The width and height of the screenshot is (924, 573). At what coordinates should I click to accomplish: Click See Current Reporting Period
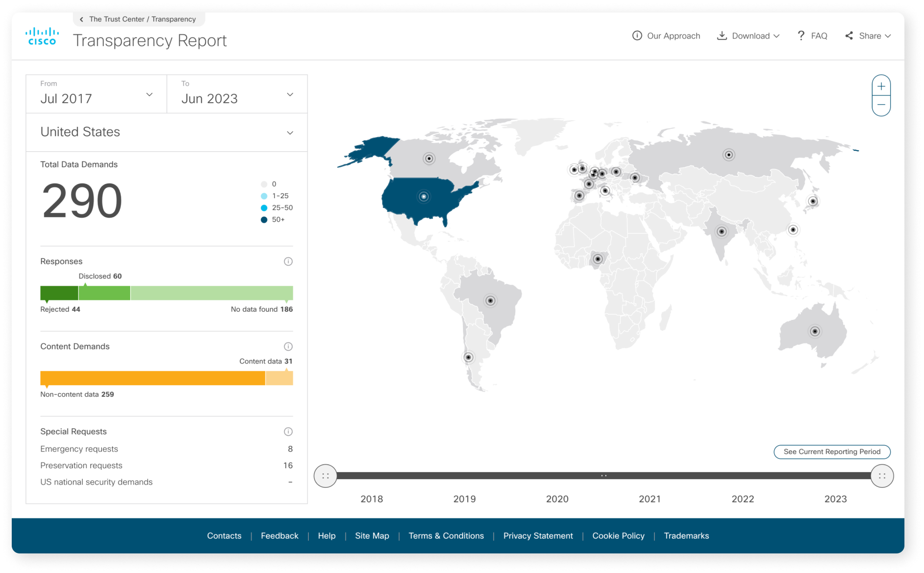click(832, 452)
